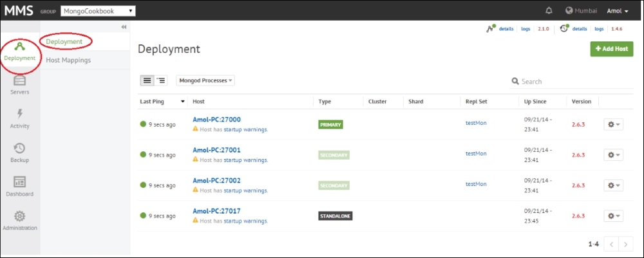Click the Host column header

(198, 101)
